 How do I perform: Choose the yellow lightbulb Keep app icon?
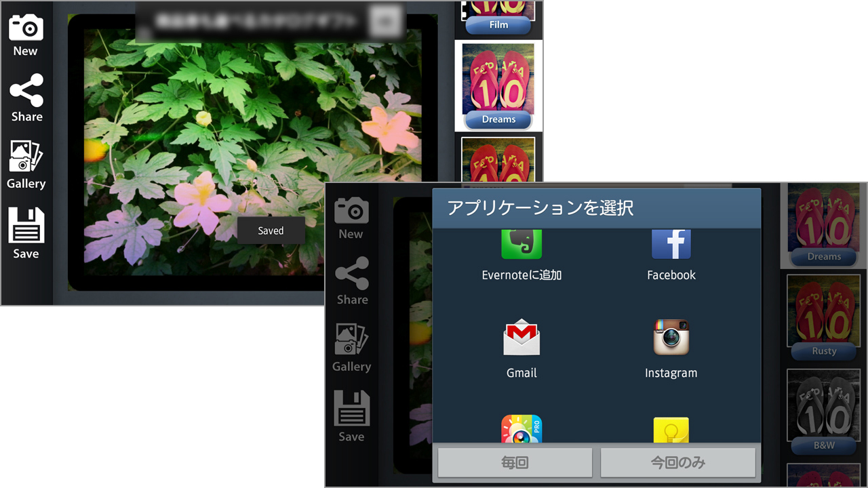click(x=671, y=430)
